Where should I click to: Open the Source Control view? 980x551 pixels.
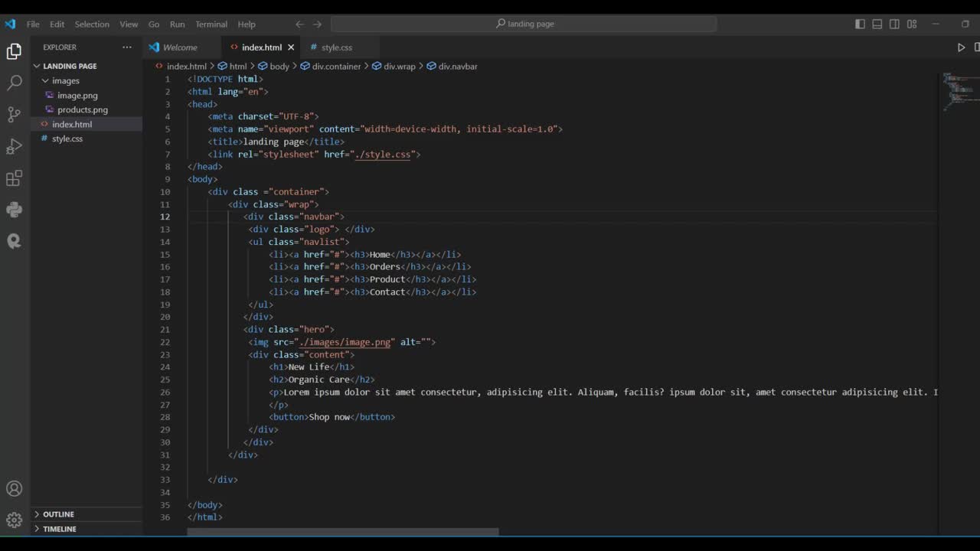(14, 115)
